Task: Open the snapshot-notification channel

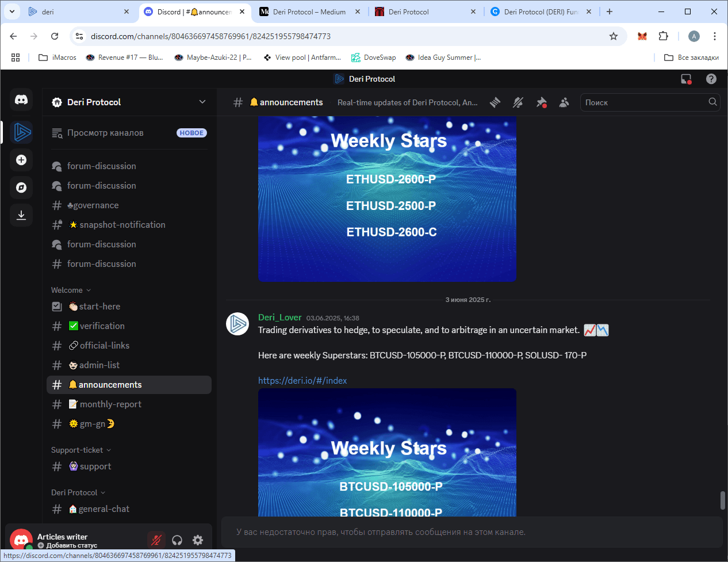Action: coord(129,225)
